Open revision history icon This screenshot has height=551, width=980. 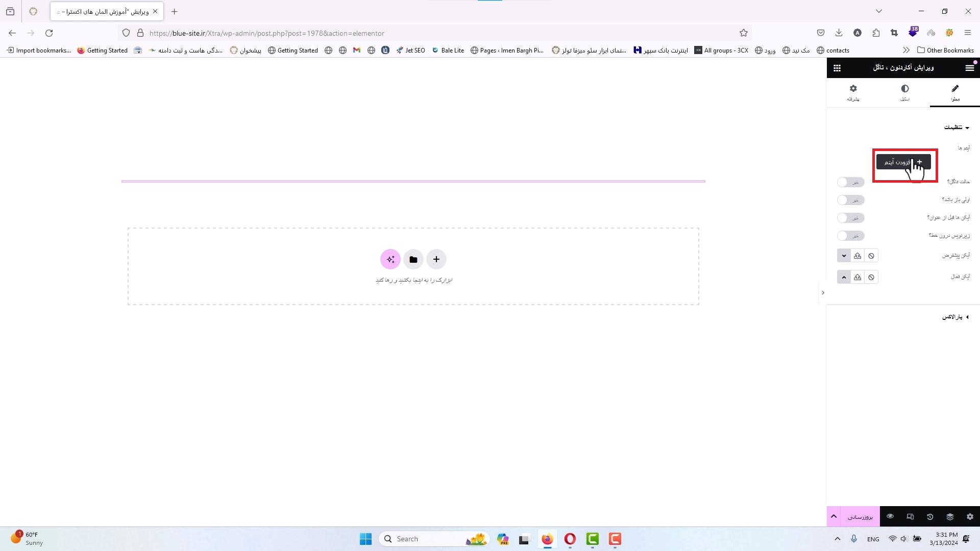[930, 516]
